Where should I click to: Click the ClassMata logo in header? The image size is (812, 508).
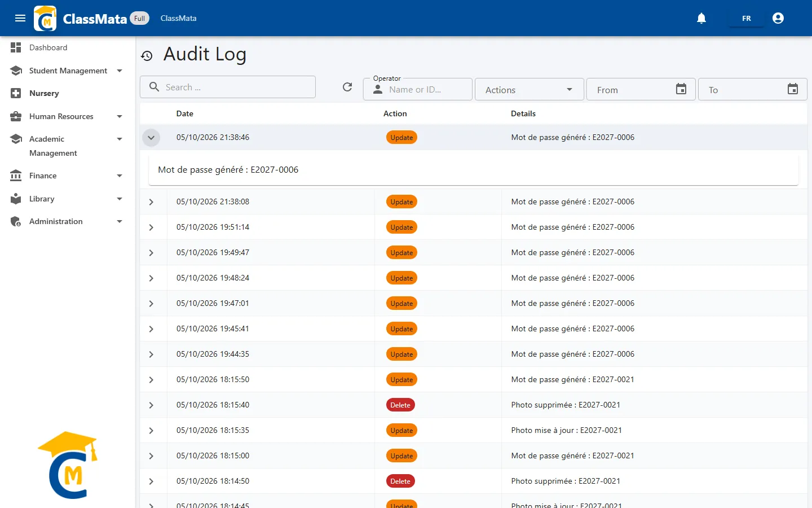click(45, 18)
